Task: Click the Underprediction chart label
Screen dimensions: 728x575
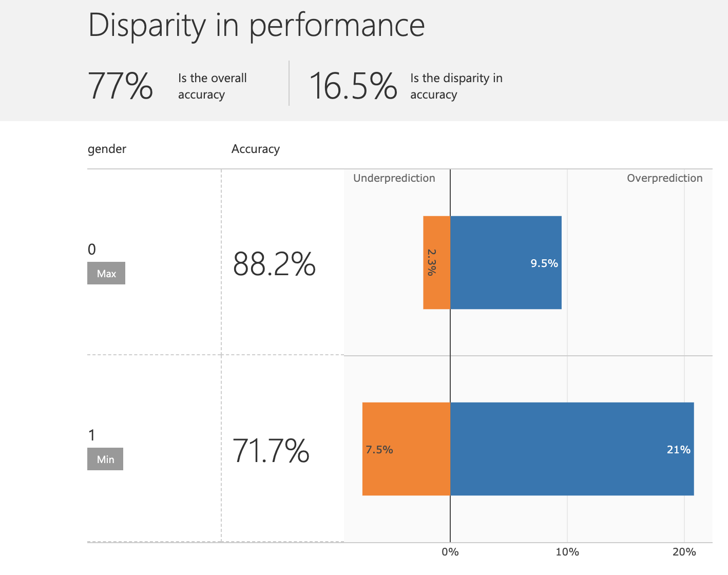Action: click(394, 178)
